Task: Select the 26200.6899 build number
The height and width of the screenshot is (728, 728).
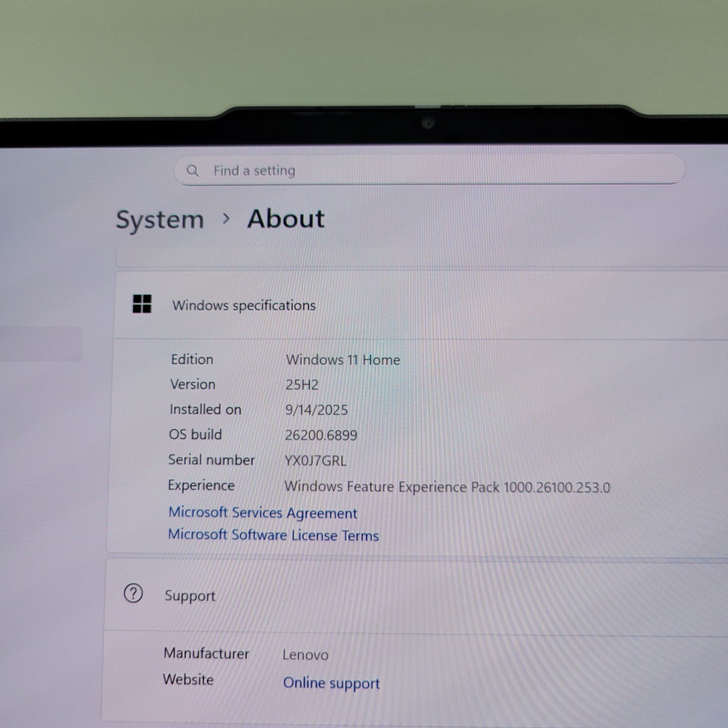Action: point(321,435)
